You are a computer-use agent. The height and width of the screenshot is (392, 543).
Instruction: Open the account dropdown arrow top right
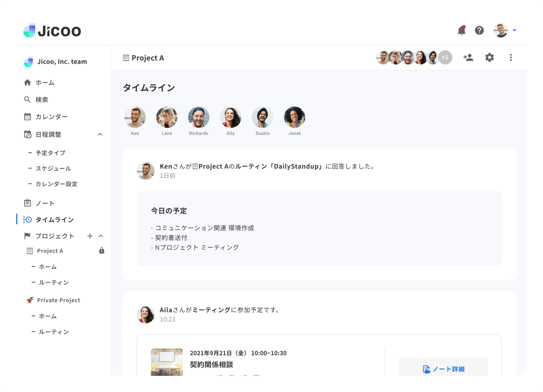(514, 30)
